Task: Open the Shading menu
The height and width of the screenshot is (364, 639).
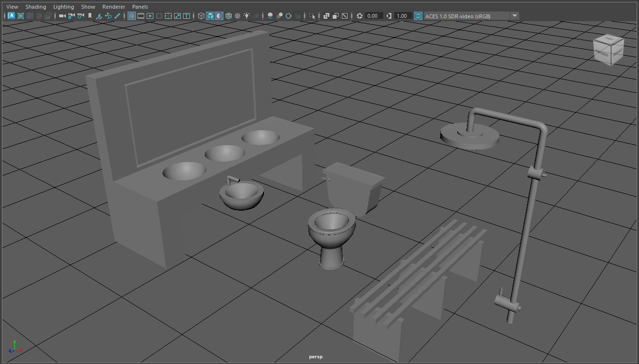Action: point(36,7)
